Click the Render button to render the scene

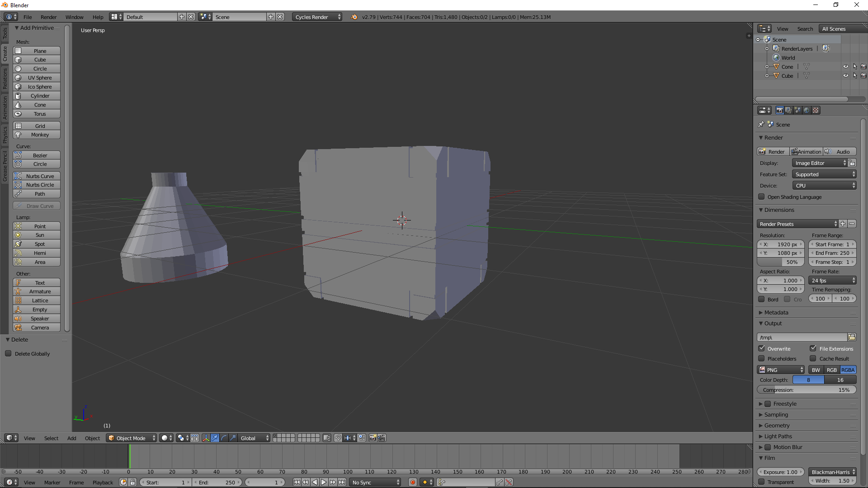coord(772,151)
